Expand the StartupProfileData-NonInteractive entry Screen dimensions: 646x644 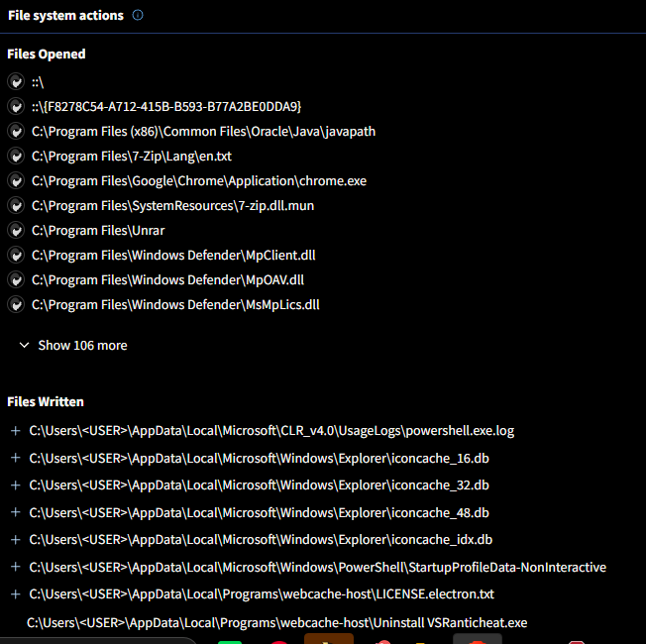(16, 567)
